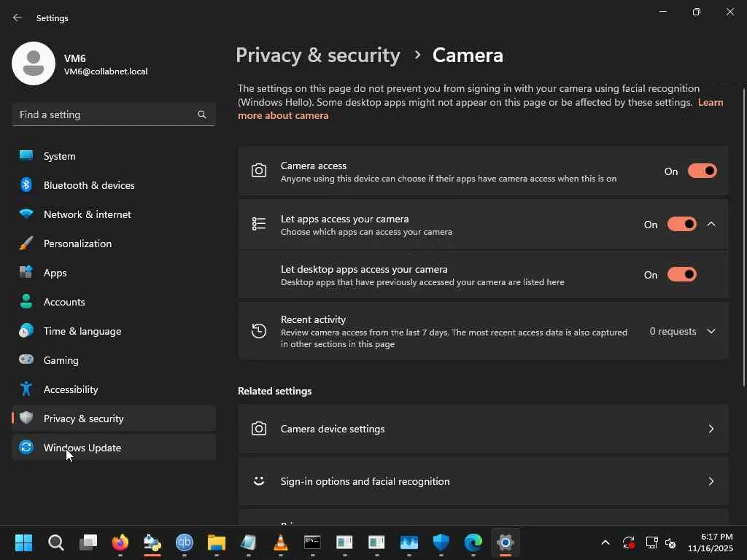The height and width of the screenshot is (560, 747).
Task: Click the vertical scrollbar on the right
Action: (743, 233)
